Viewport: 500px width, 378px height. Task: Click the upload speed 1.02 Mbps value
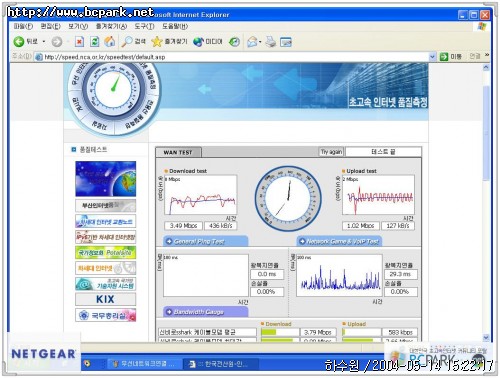(x=360, y=226)
